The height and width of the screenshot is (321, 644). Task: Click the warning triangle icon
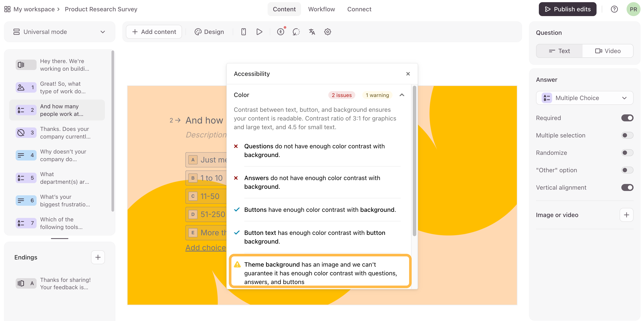237,264
